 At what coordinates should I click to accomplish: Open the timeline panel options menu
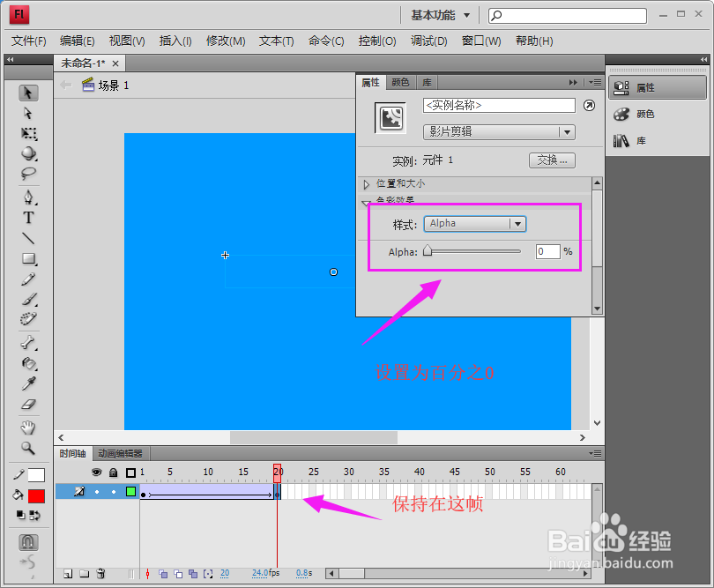[x=595, y=454]
